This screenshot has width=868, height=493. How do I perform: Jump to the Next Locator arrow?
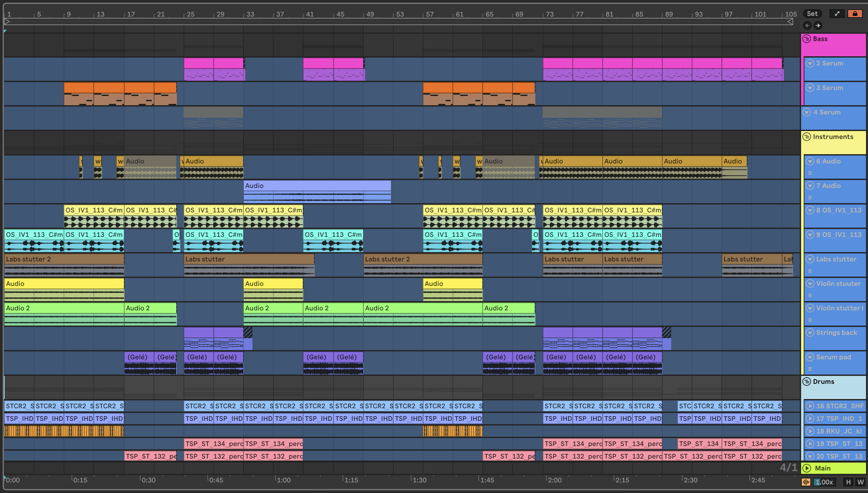818,25
